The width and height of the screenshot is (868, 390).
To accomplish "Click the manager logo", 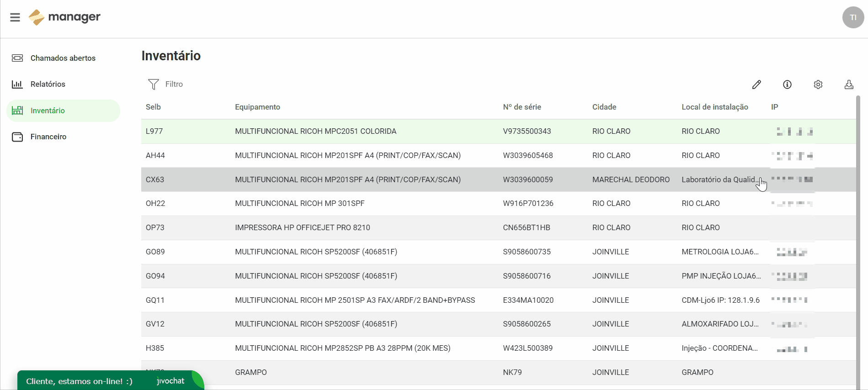I will pos(64,17).
